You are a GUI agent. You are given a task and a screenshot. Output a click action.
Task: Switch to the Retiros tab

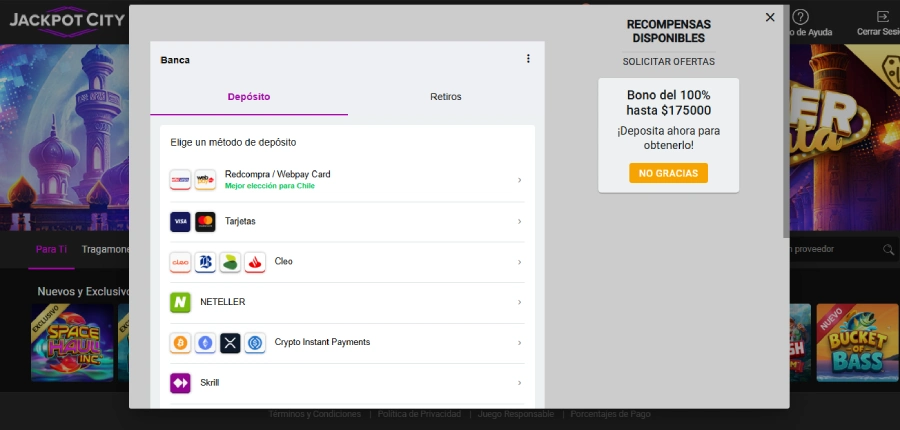[x=445, y=97]
